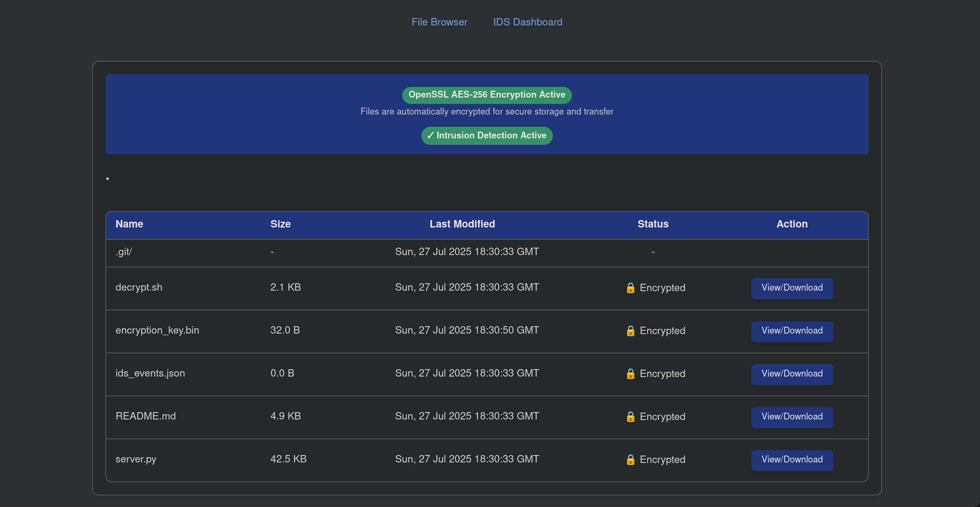Click View/Download for server.py
Screen dimensions: 980x507
pos(792,460)
